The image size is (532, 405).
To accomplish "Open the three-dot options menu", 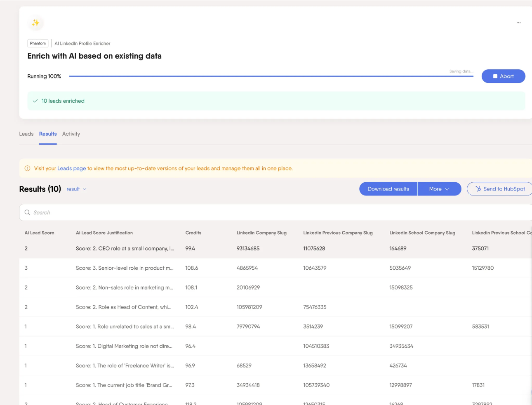I will click(518, 23).
